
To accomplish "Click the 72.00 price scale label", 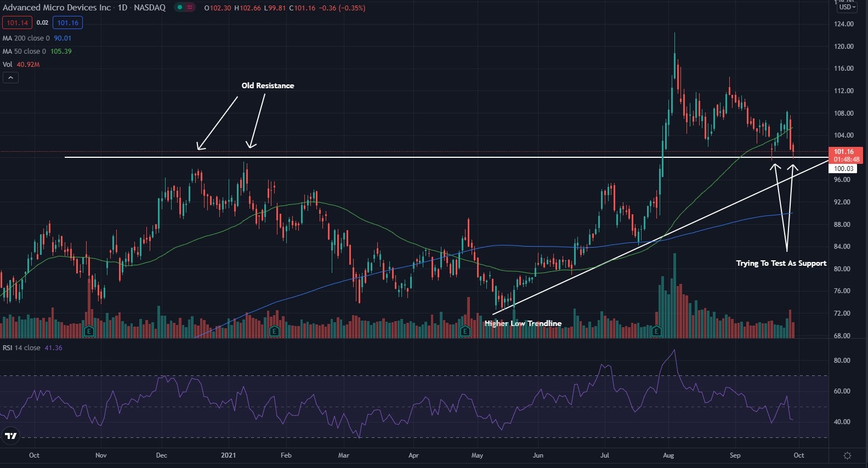I will click(842, 313).
